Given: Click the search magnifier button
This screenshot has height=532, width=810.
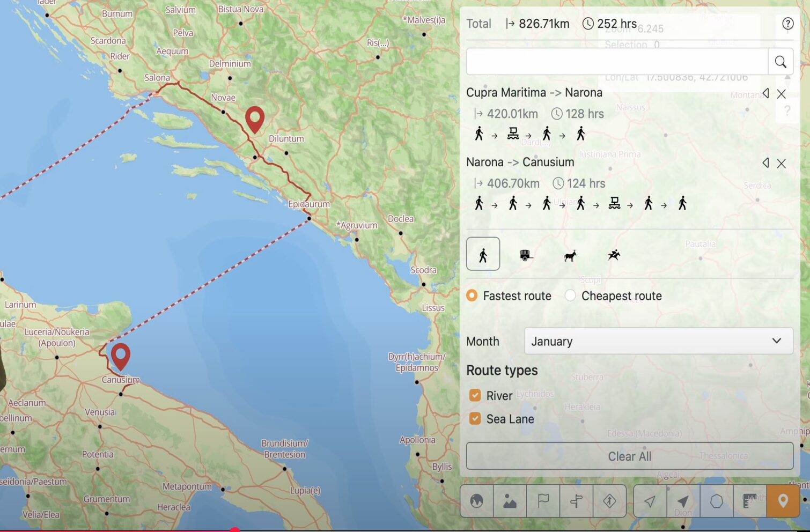Looking at the screenshot, I should tap(780, 62).
